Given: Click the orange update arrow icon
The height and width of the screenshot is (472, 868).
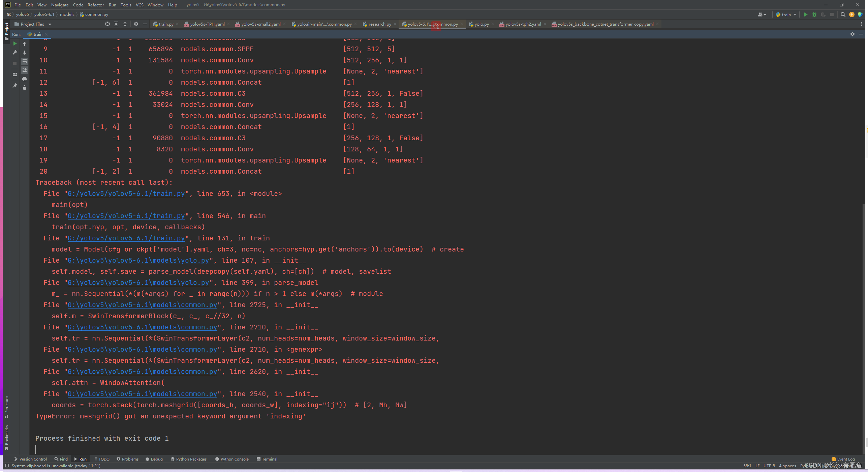Looking at the screenshot, I should click(x=851, y=14).
